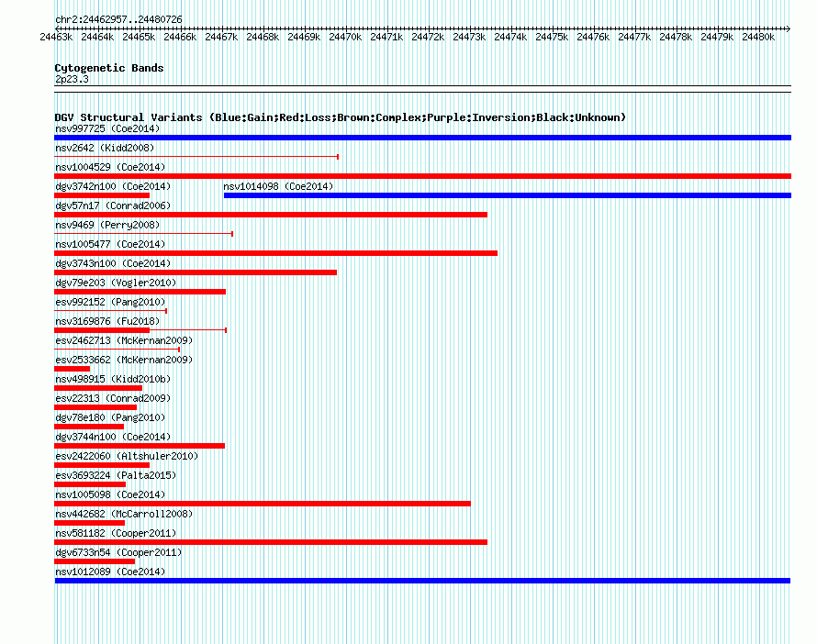The width and height of the screenshot is (817, 644).
Task: Click the 24473k ruler label
Action: coord(469,37)
